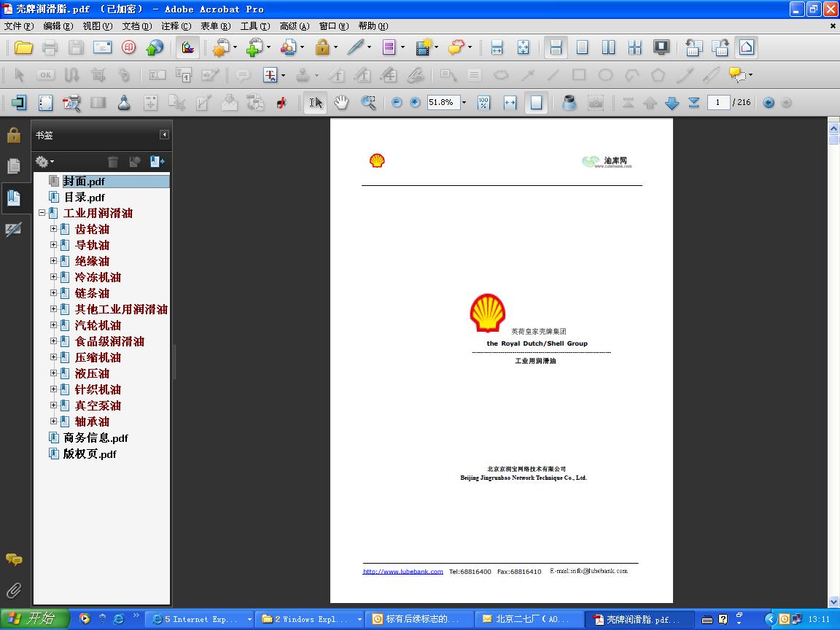
Task: Open the 注释 menu
Action: 176,26
